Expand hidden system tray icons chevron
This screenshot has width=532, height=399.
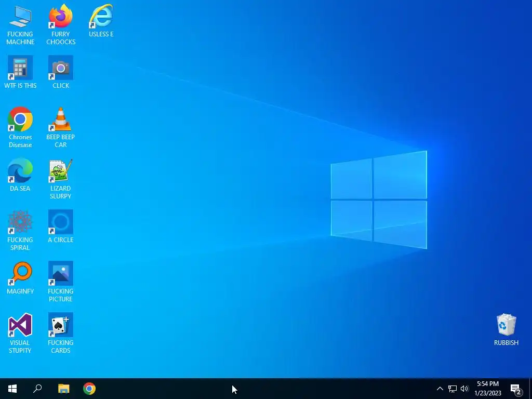[x=440, y=389]
